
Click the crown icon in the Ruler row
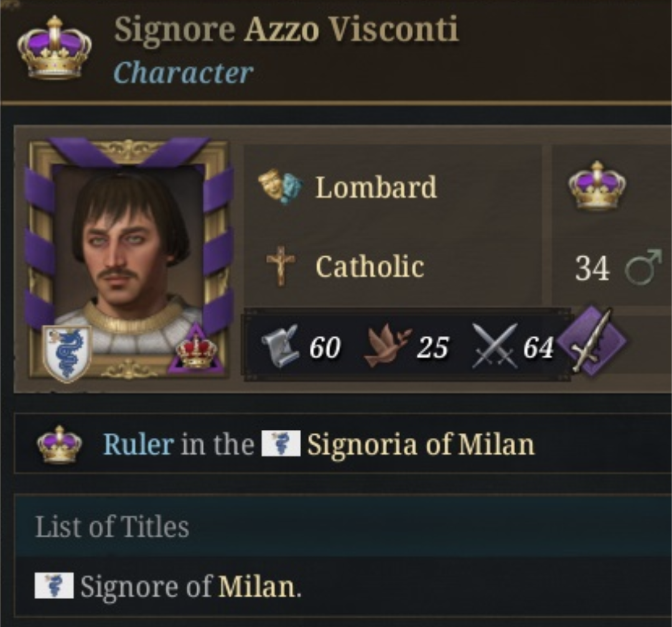point(59,444)
